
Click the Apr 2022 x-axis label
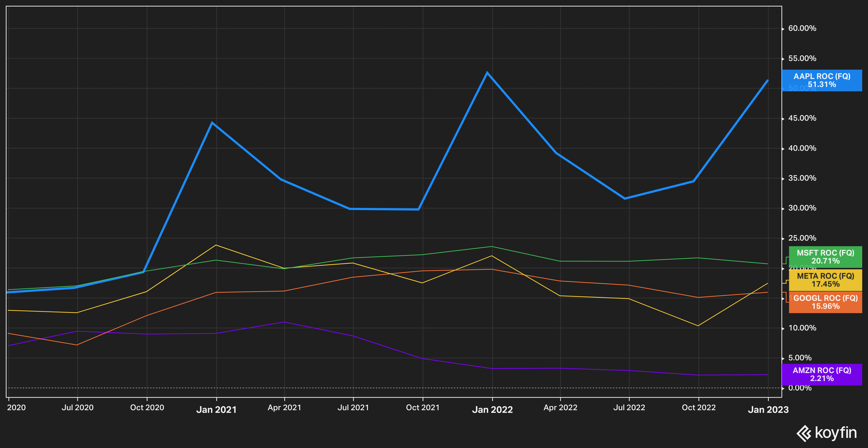click(x=560, y=408)
